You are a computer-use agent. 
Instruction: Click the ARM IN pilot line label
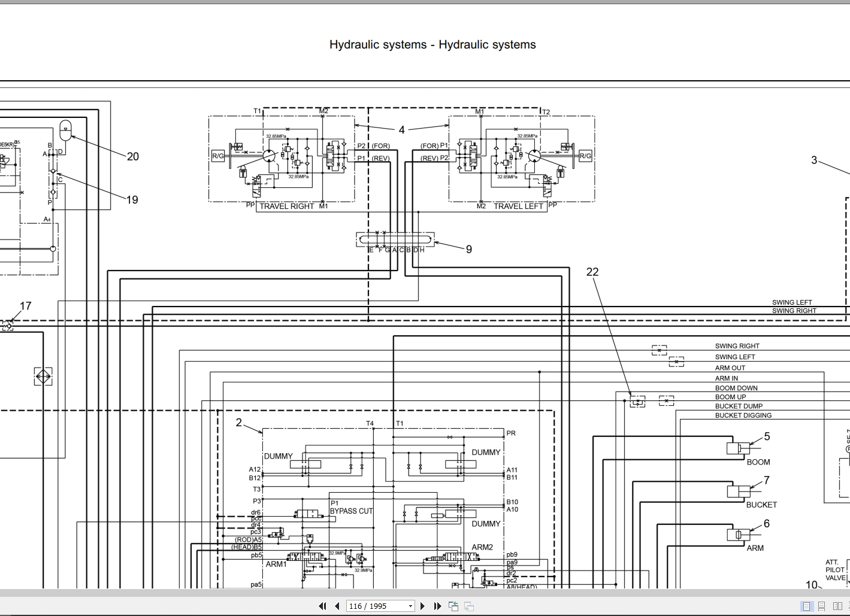[x=727, y=378]
